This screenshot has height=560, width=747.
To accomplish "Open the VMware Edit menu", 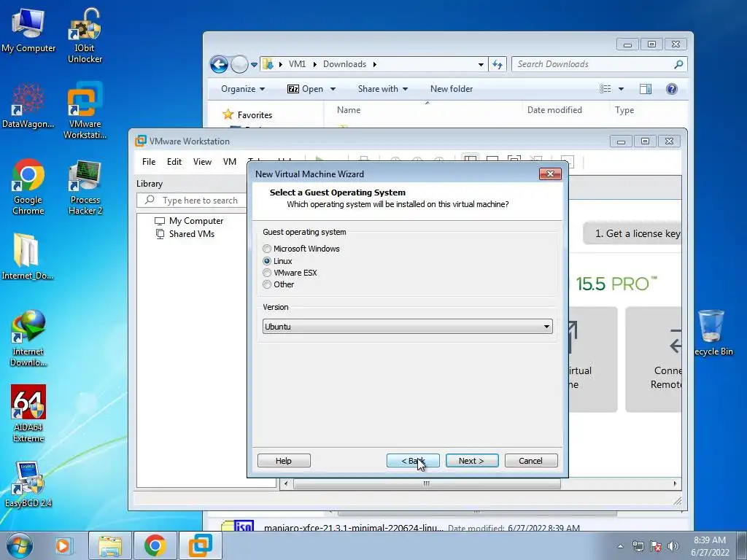I will coord(174,162).
